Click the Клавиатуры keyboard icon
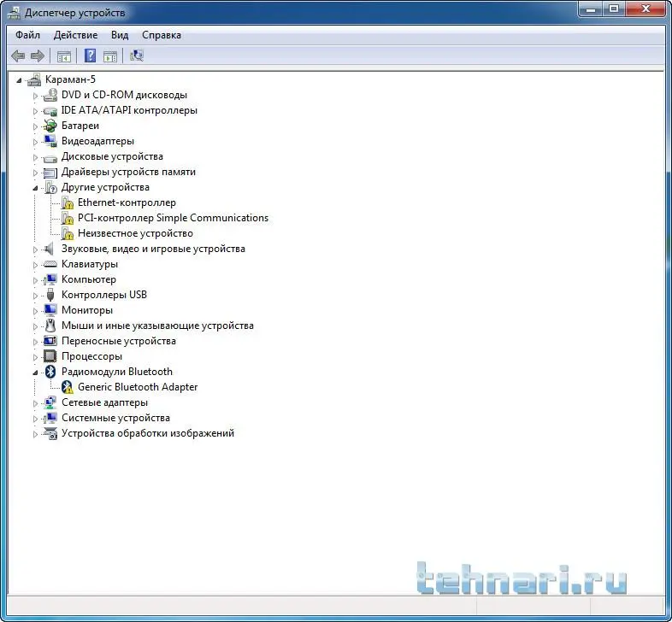Screen dimensions: 672x622 pyautogui.click(x=50, y=264)
